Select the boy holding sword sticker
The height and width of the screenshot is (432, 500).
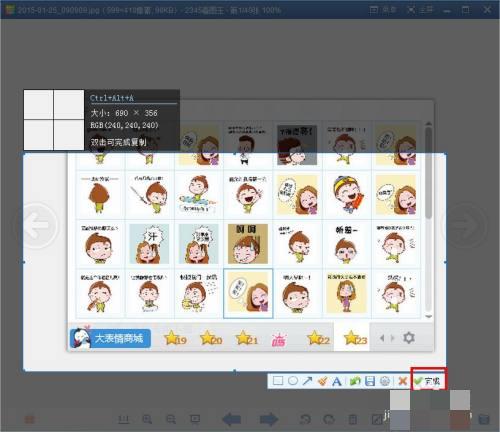click(x=149, y=194)
